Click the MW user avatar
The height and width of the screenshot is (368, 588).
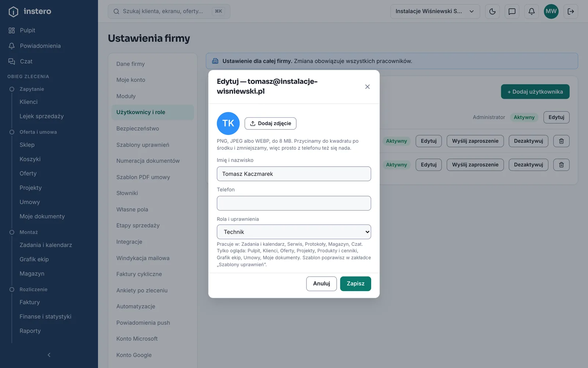(x=551, y=11)
